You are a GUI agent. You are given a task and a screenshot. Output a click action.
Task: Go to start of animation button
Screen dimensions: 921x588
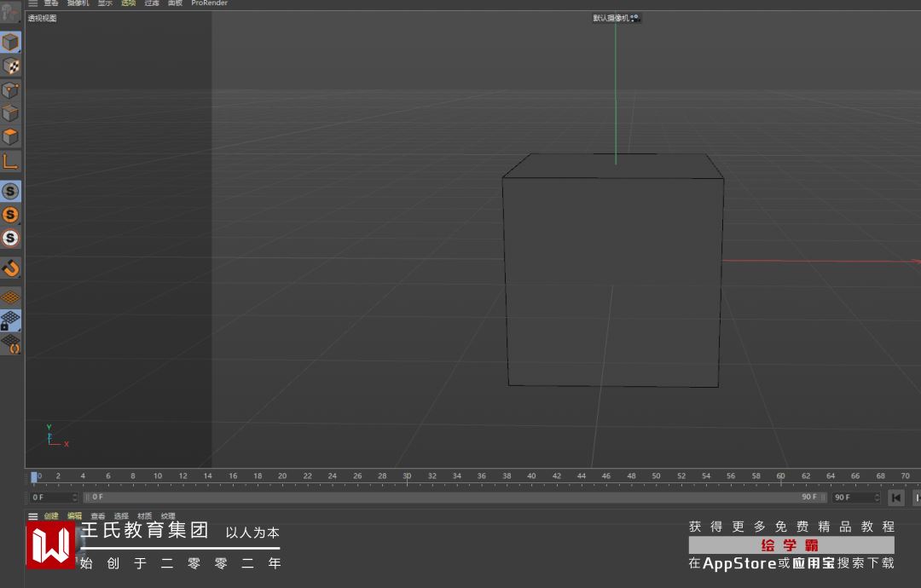895,498
